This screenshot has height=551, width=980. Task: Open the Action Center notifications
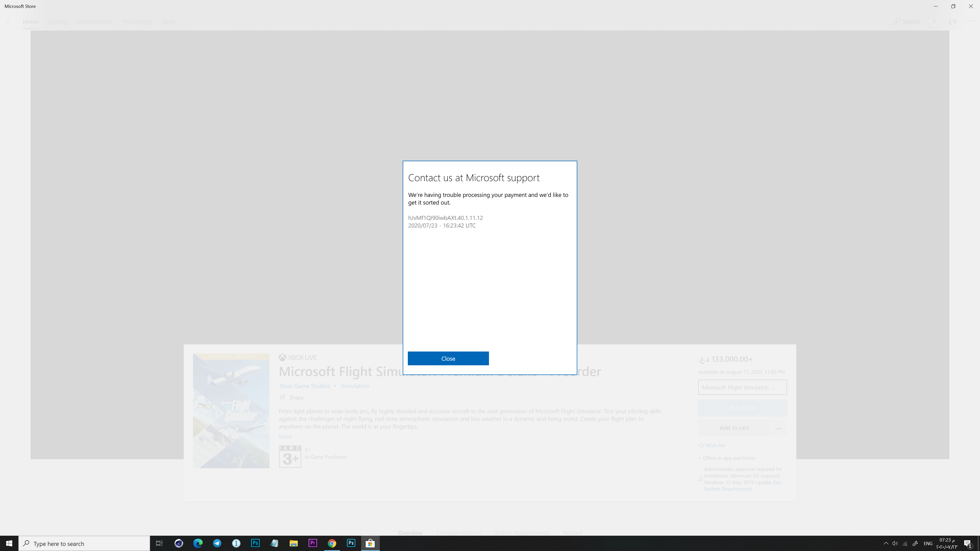pyautogui.click(x=968, y=543)
